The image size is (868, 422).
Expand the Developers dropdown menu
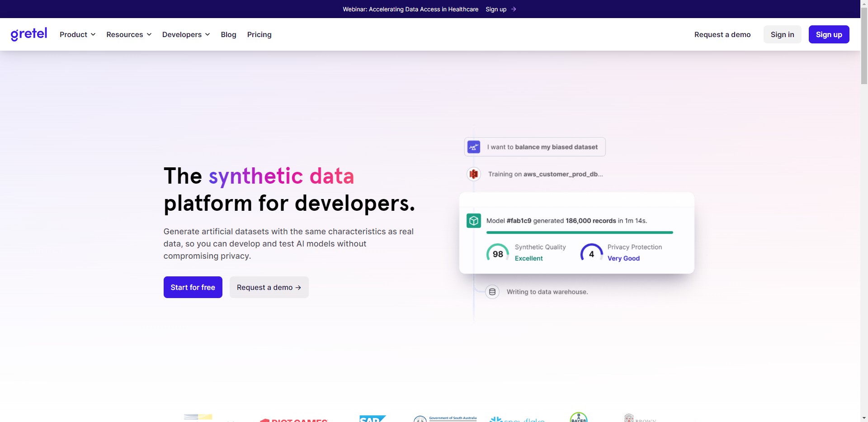[186, 34]
